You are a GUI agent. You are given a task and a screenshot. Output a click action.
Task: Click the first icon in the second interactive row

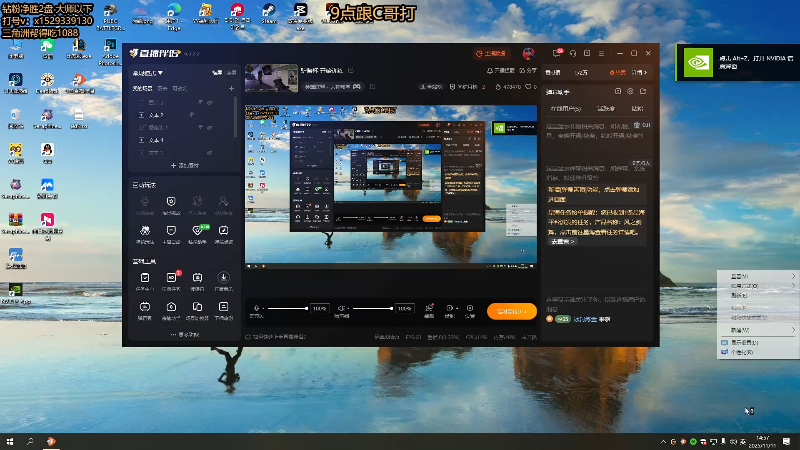coord(145,231)
